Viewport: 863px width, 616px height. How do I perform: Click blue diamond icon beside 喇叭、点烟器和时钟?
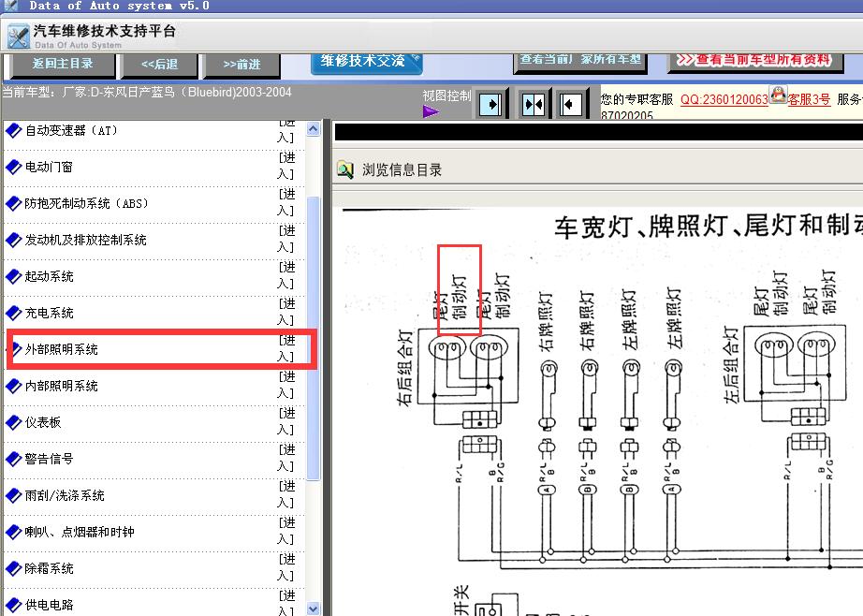pyautogui.click(x=13, y=532)
